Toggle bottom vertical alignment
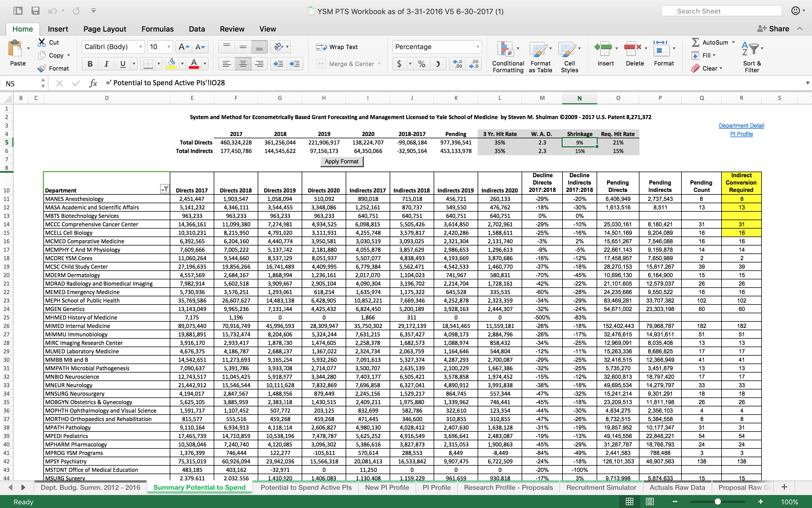Screen dimensions: 812x508 pos(259,47)
